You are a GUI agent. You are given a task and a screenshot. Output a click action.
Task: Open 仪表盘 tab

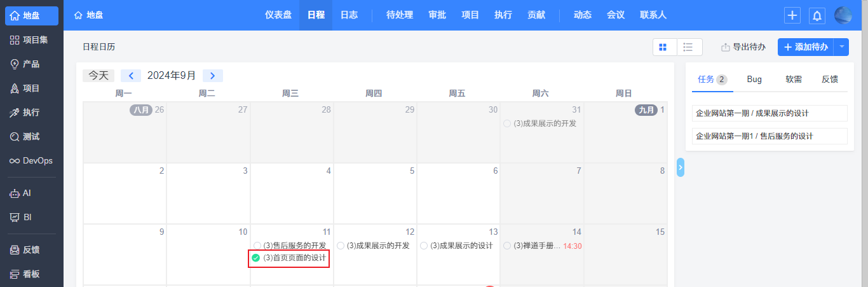[278, 15]
